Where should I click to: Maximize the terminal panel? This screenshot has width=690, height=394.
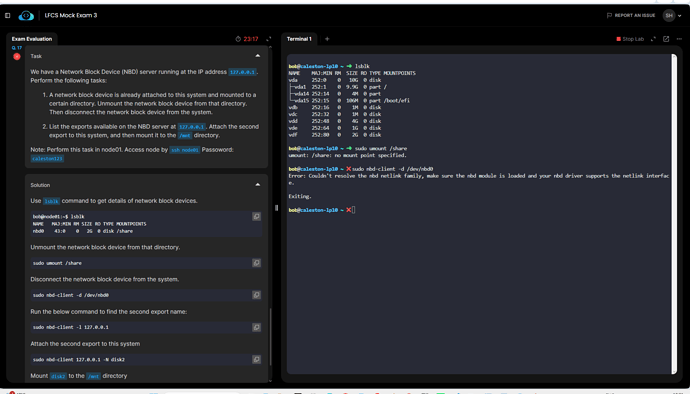653,39
